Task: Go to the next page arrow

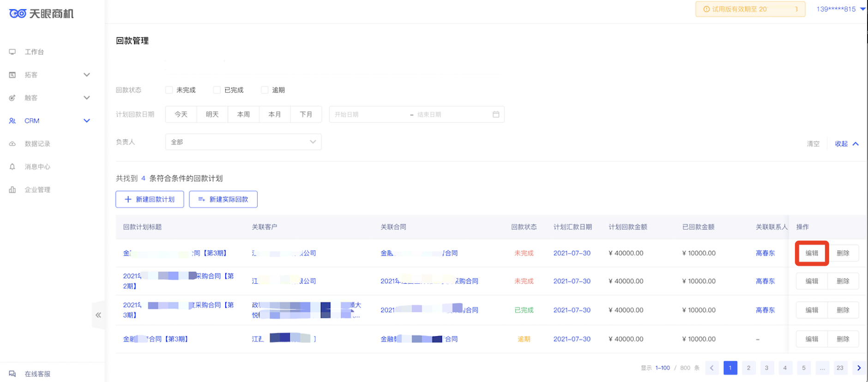Action: pyautogui.click(x=859, y=368)
